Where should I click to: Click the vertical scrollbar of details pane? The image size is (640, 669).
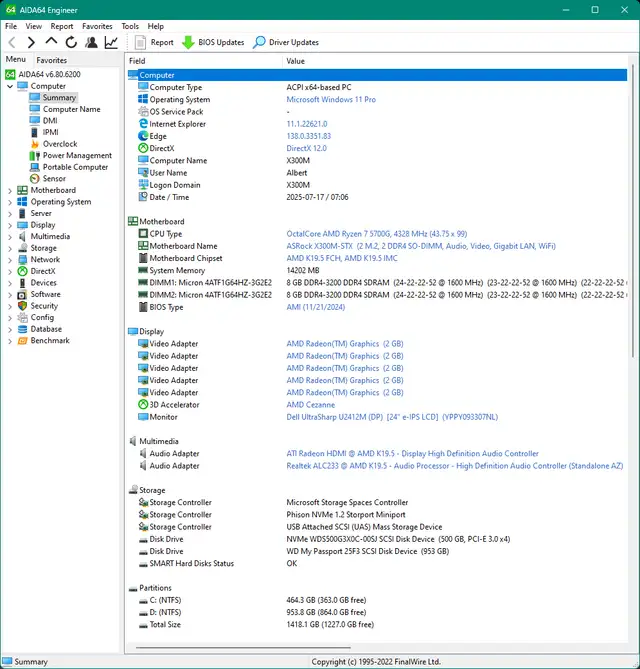tap(633, 209)
